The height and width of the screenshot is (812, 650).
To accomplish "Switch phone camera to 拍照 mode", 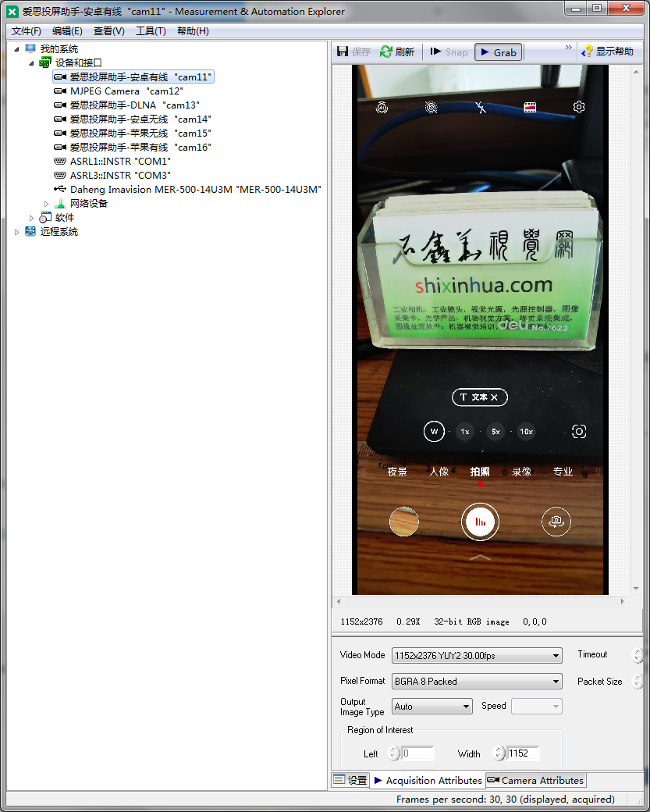I will (x=480, y=472).
